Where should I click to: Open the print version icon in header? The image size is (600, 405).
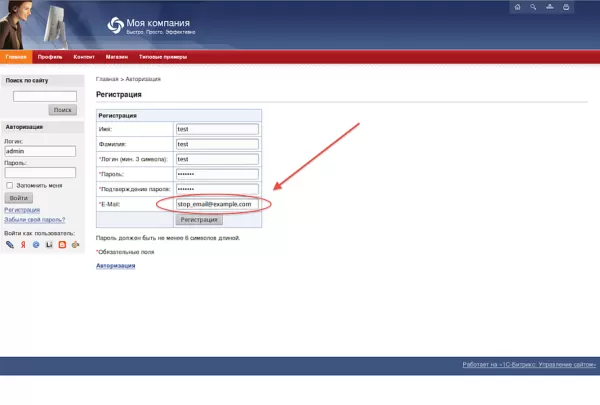[x=566, y=7]
